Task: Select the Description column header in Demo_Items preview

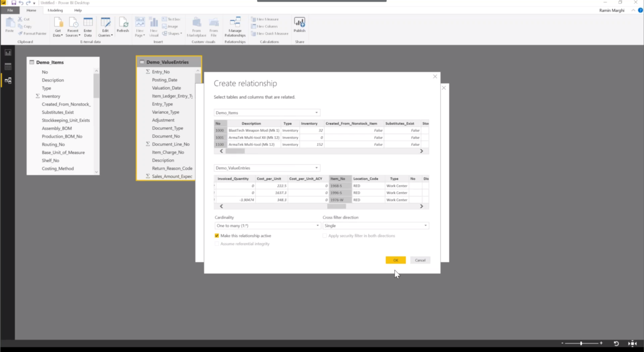Action: coord(254,123)
